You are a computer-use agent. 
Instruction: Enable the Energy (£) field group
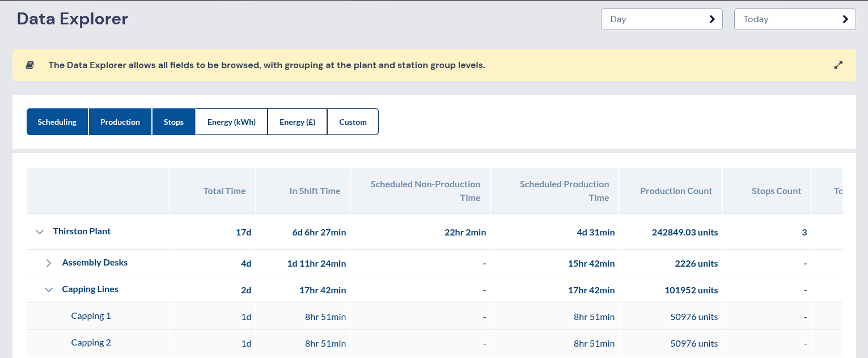298,122
